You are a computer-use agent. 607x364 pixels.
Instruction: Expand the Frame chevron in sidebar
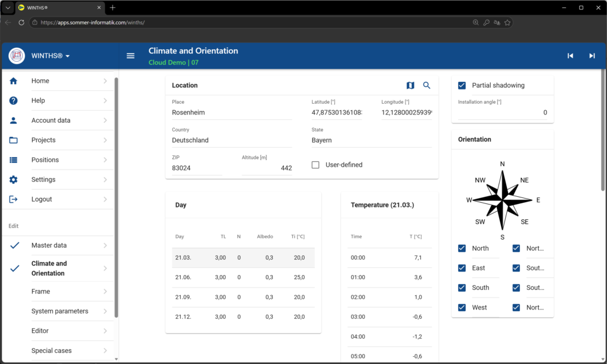tap(106, 292)
